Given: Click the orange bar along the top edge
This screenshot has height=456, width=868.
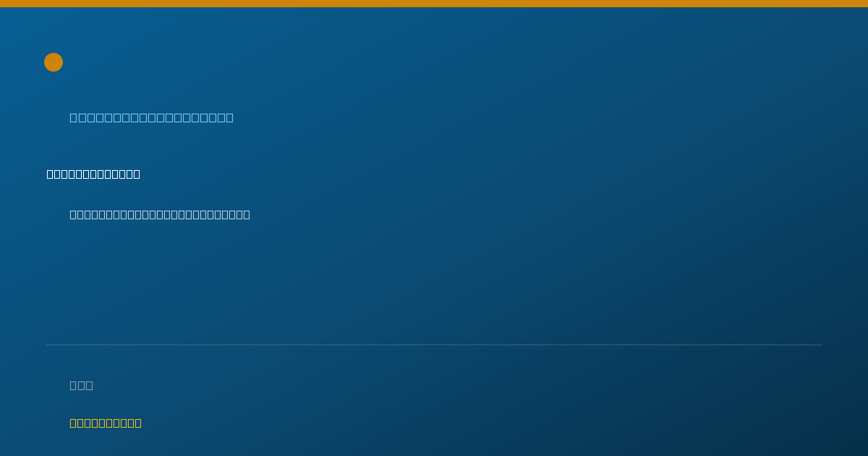Looking at the screenshot, I should pyautogui.click(x=434, y=4).
